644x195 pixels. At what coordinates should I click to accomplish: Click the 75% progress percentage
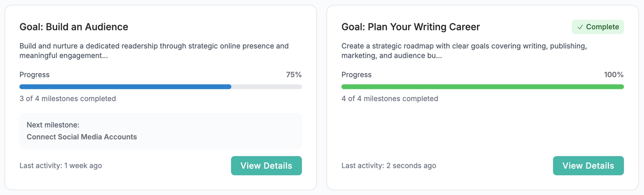[x=293, y=75]
